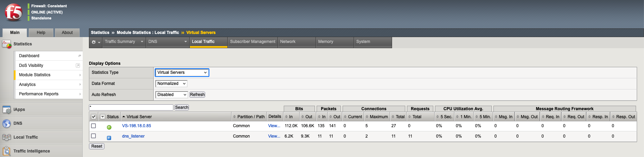Open the dns_listener virtual server link
This screenshot has height=157, width=644.
pos(133,136)
